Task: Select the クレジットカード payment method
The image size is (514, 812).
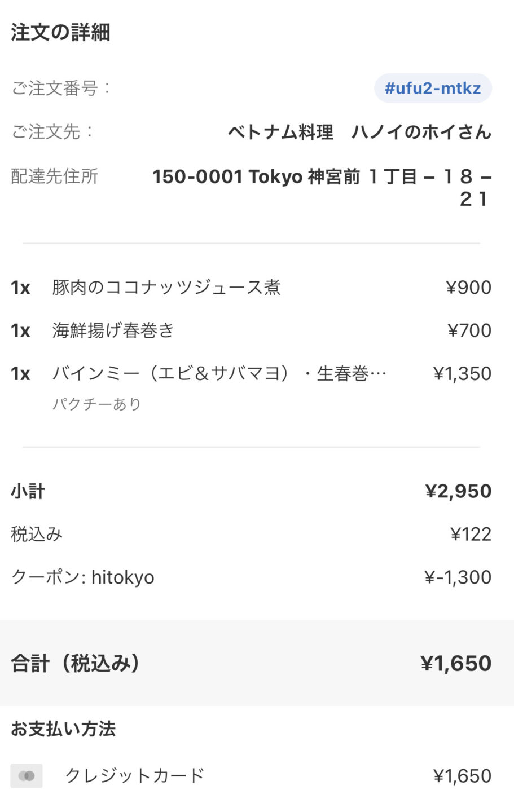Action: pos(135,776)
